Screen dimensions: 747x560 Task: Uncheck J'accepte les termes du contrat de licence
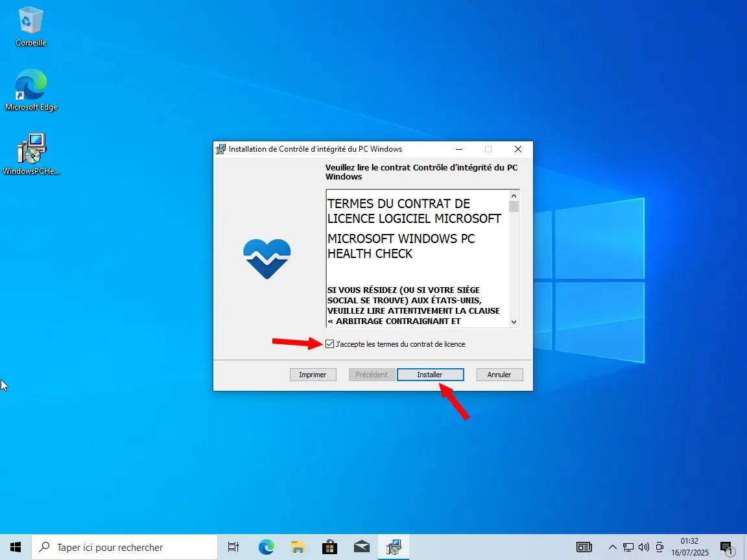pyautogui.click(x=329, y=344)
